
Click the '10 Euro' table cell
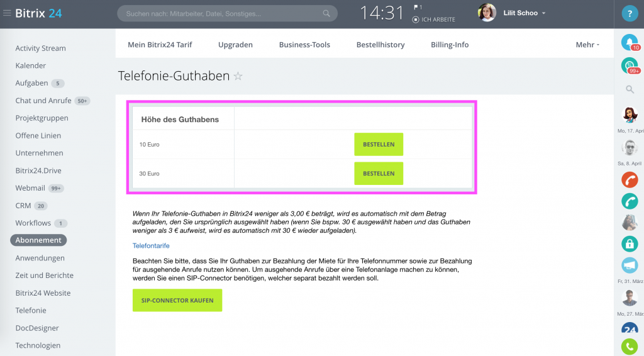183,145
